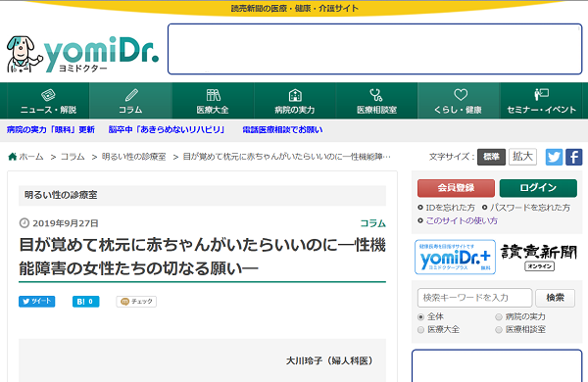
Task: Click the ログイン button
Action: [538, 188]
